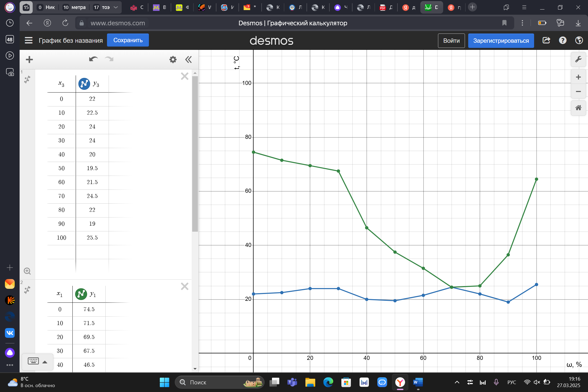Click the y3 cell containing 22.5

(x=92, y=113)
